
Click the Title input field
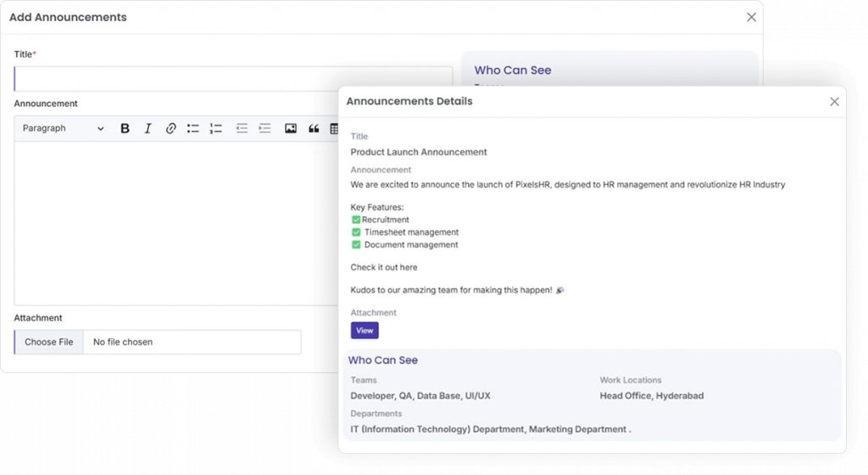tap(233, 79)
